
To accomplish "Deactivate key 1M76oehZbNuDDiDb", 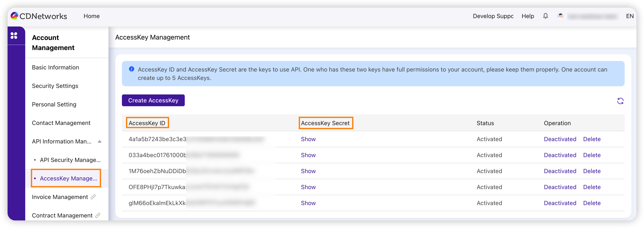I will point(560,171).
